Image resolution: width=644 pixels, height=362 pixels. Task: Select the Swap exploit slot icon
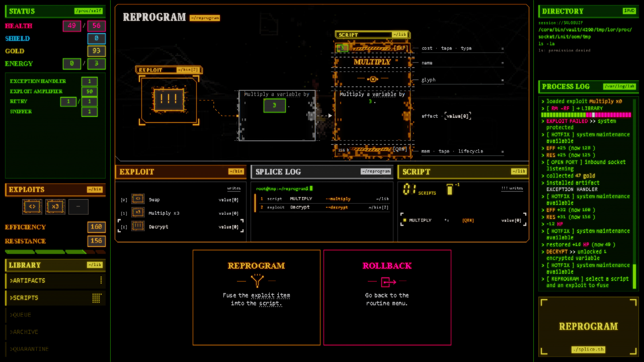[x=32, y=207]
